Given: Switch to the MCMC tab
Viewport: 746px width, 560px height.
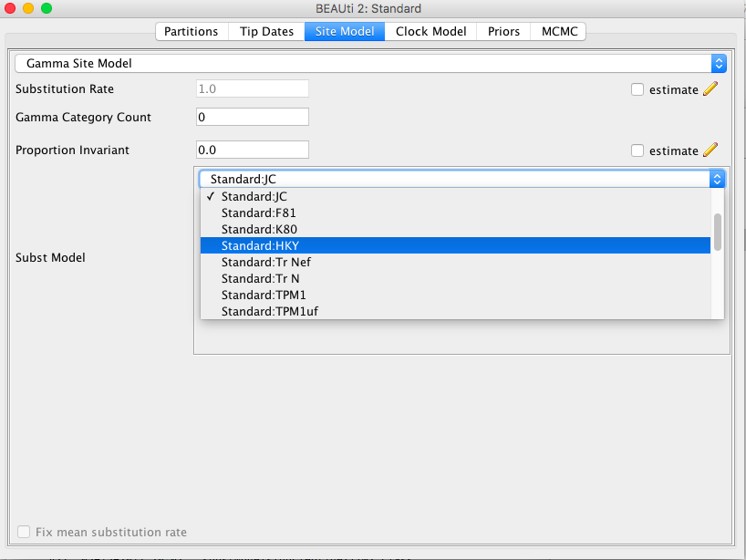Looking at the screenshot, I should pyautogui.click(x=559, y=31).
